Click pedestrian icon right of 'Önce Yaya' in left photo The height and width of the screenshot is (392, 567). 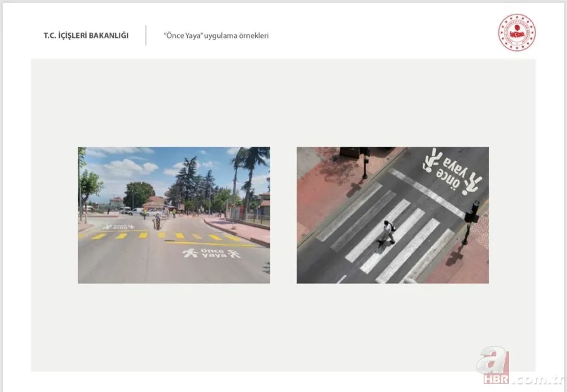pyautogui.click(x=233, y=254)
